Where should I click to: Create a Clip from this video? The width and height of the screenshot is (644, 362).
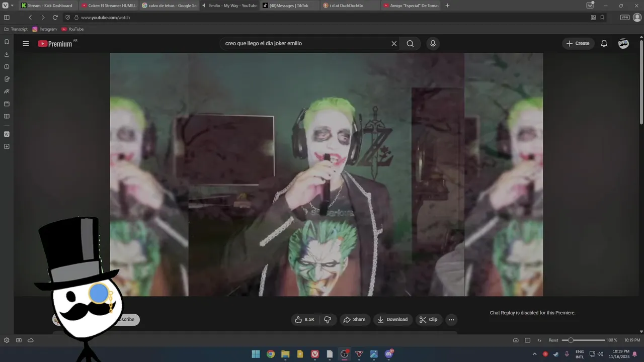pos(429,319)
